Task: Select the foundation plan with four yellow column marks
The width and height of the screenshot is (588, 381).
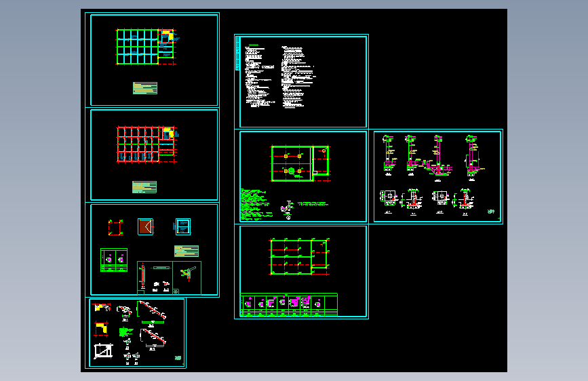Action: tap(300, 163)
